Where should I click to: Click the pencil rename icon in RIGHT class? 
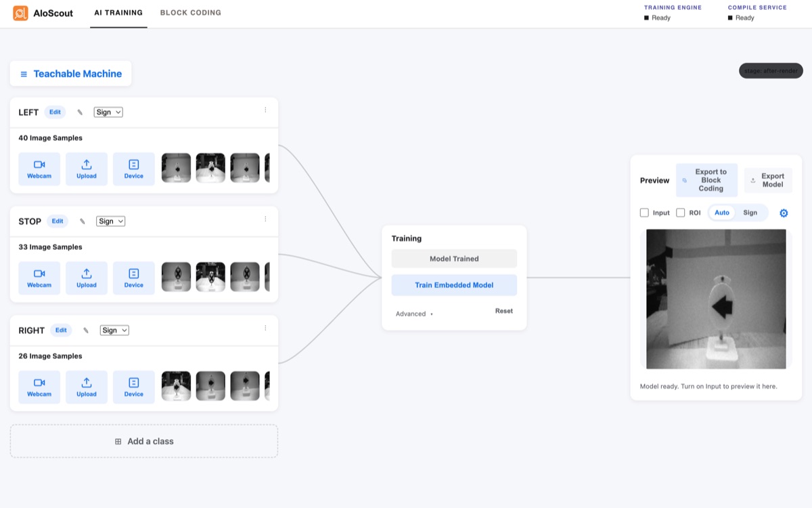coord(86,331)
